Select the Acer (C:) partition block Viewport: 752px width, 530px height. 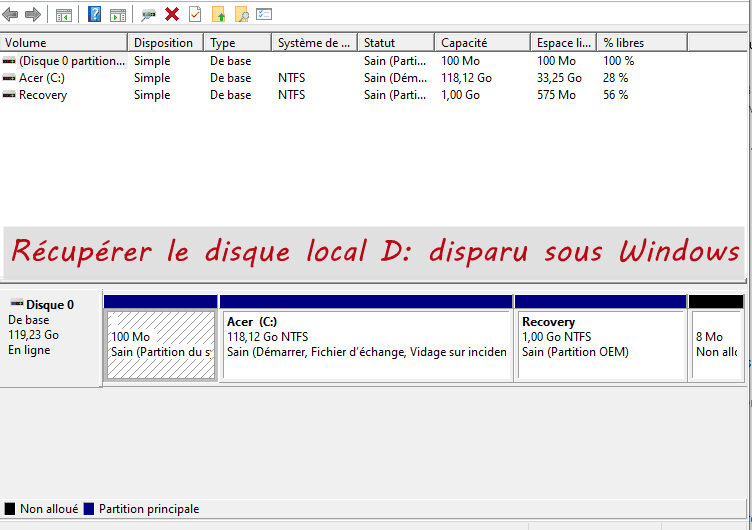point(366,345)
